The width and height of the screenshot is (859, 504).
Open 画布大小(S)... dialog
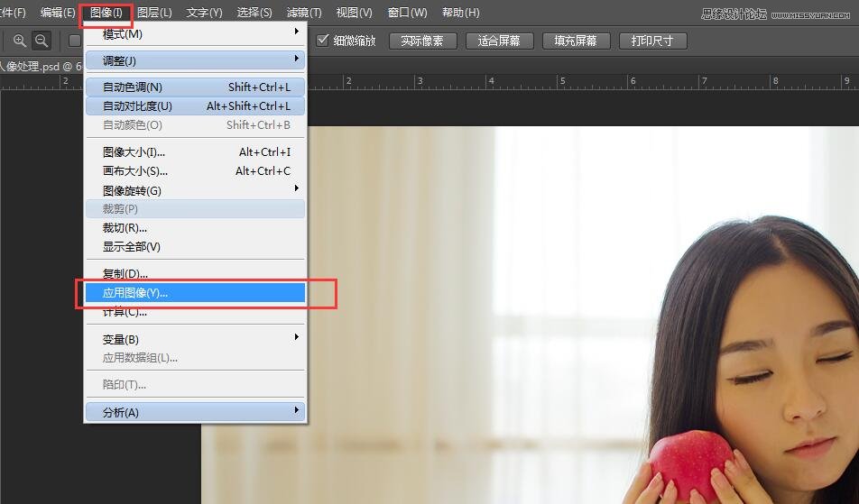[194, 171]
